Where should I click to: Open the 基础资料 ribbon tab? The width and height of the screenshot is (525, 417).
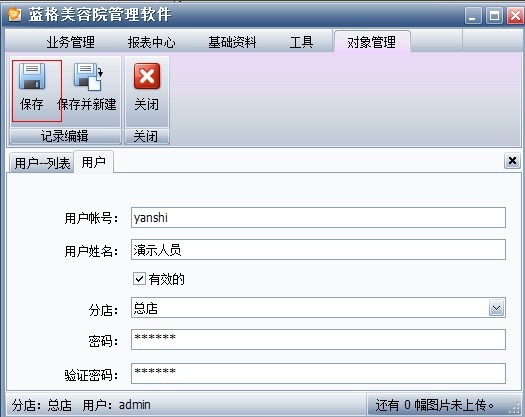pos(232,42)
